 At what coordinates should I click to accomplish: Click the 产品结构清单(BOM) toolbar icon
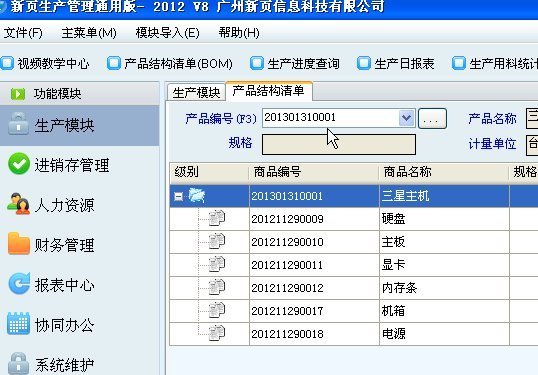(x=114, y=63)
